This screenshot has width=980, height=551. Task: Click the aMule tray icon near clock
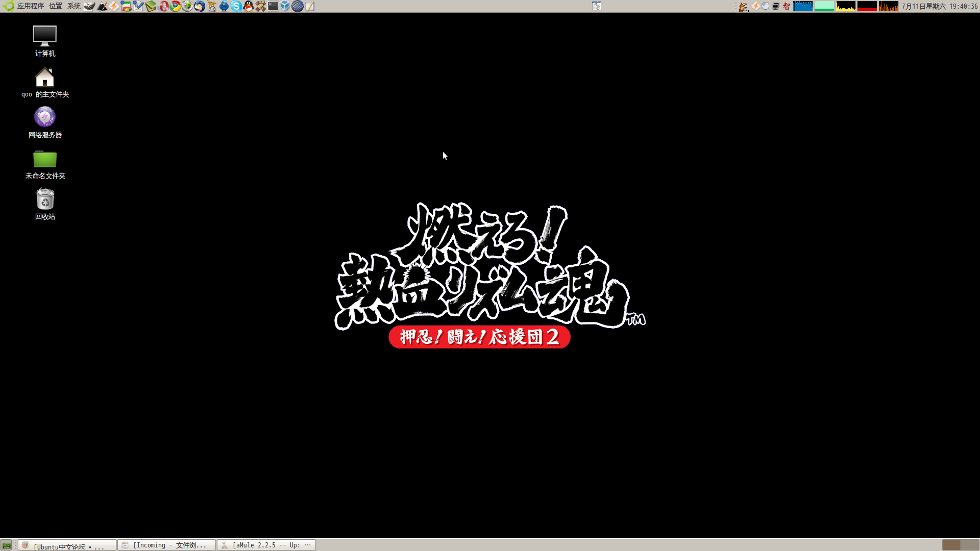click(x=744, y=7)
